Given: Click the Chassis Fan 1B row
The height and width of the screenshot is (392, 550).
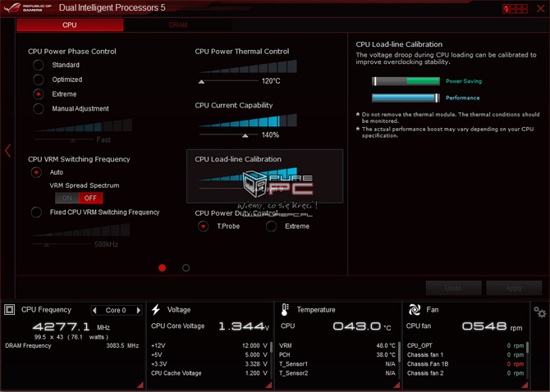Looking at the screenshot, I should (x=465, y=364).
